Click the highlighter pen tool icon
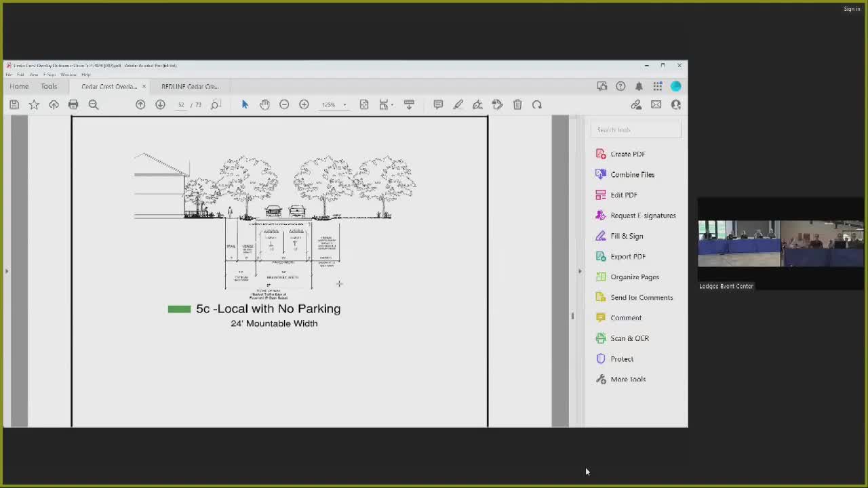This screenshot has height=488, width=868. click(458, 104)
